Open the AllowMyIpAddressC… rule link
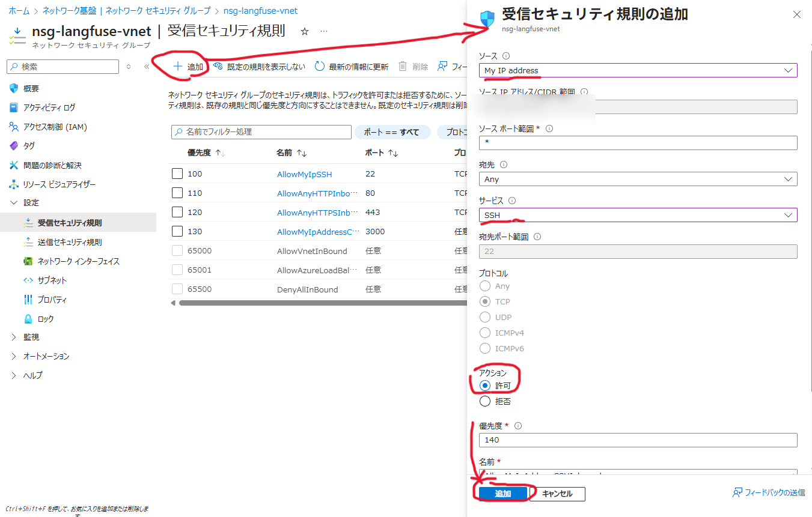The width and height of the screenshot is (812, 517). 319,232
